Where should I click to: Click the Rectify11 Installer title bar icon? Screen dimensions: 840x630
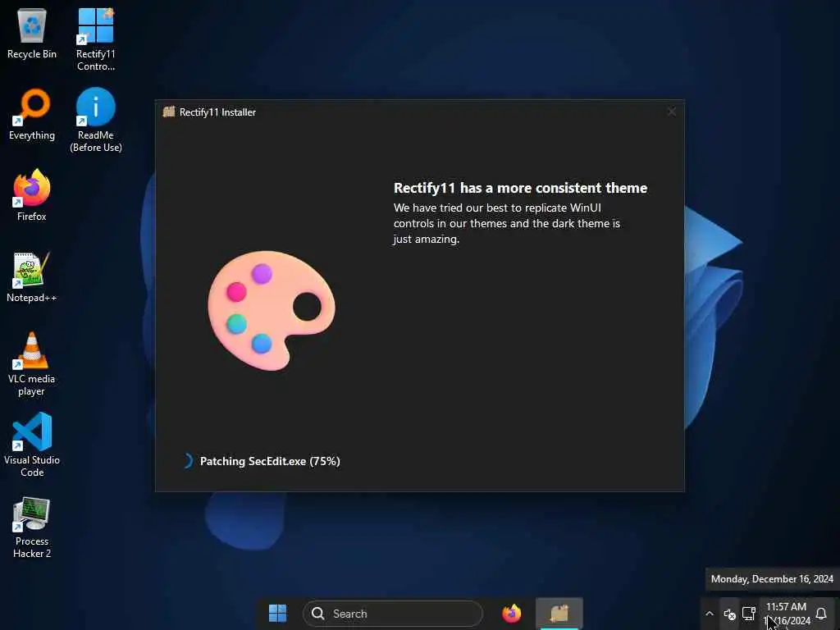click(169, 112)
